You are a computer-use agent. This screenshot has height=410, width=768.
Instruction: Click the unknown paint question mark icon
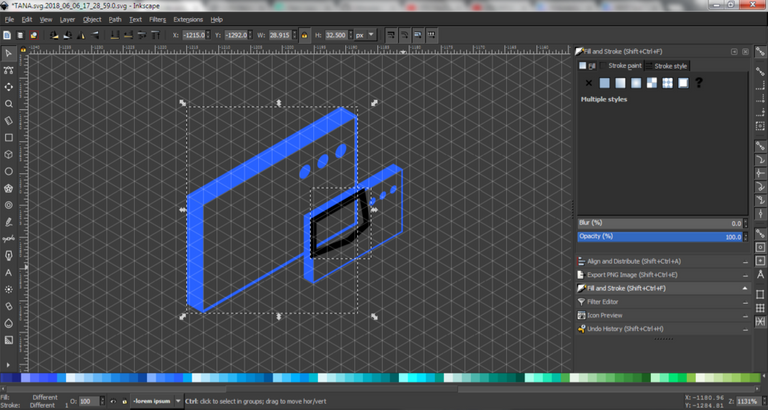coord(698,83)
